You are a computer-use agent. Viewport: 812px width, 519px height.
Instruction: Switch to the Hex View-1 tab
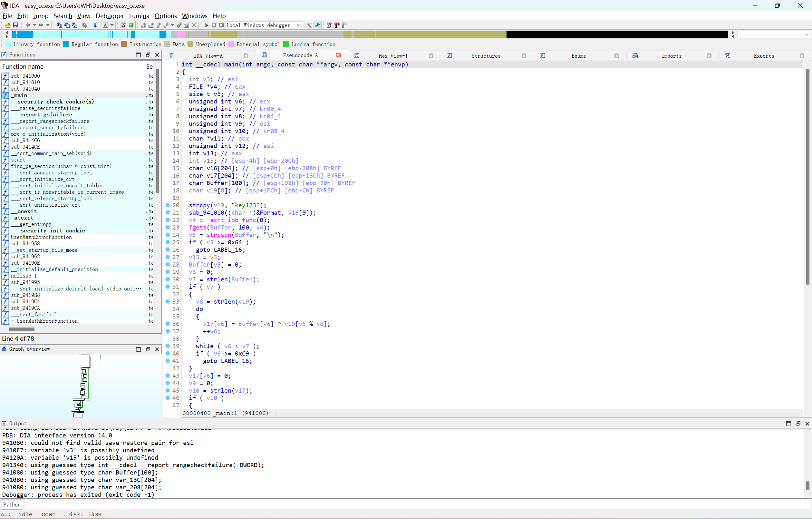click(x=393, y=56)
